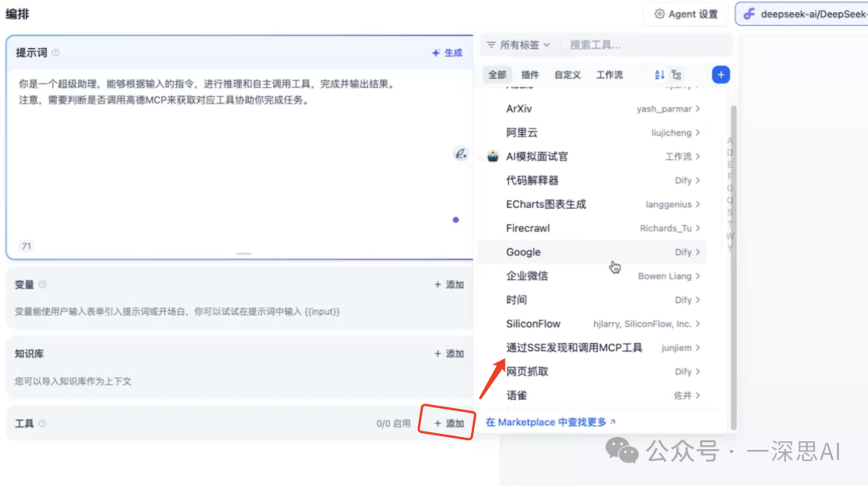Screen dimensions: 868x486
Task: Choose the SiliconFlow tool
Action: [534, 323]
